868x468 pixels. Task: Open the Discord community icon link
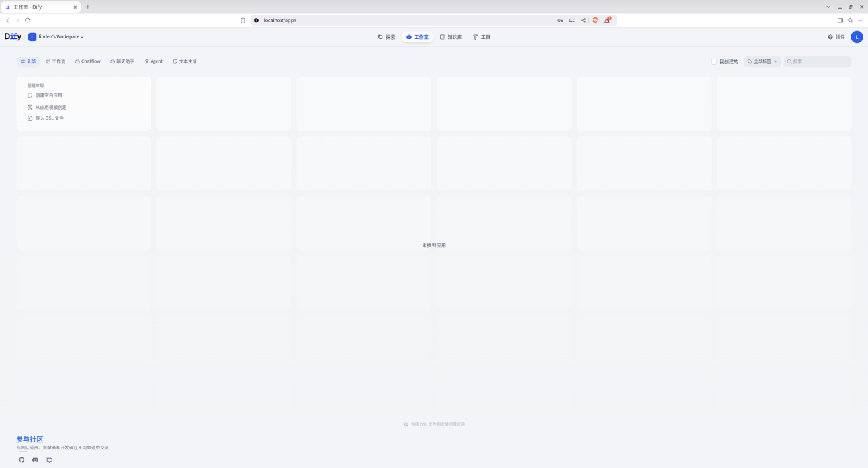tap(35, 459)
